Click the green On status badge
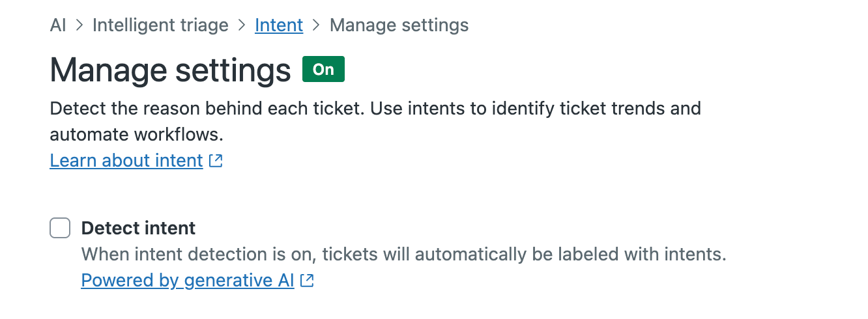 [323, 70]
